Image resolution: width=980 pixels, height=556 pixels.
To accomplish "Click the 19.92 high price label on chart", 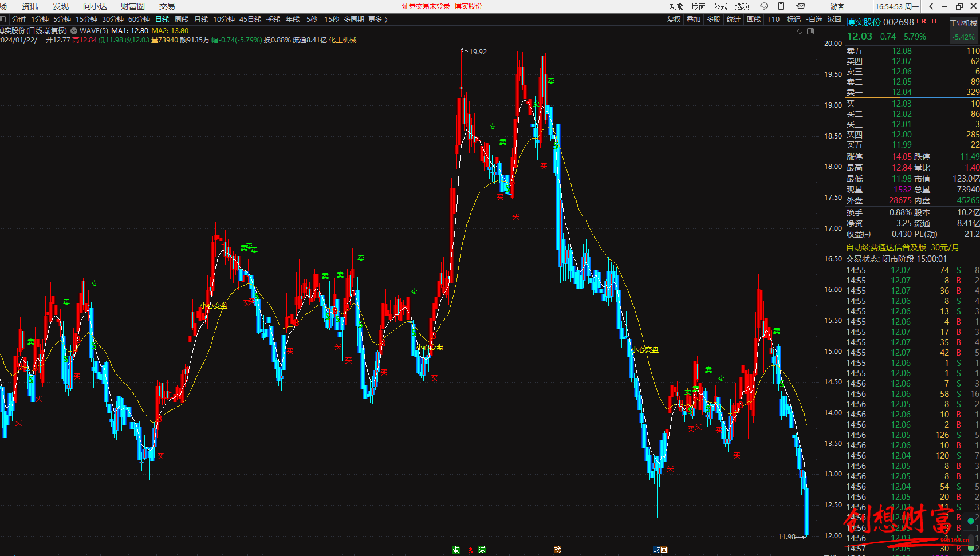I will [478, 52].
